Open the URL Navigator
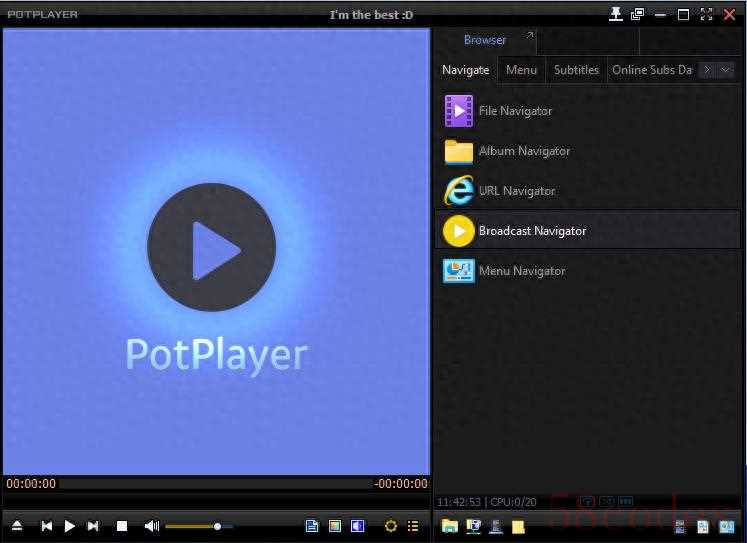Screen dimensions: 747x543 tap(516, 191)
